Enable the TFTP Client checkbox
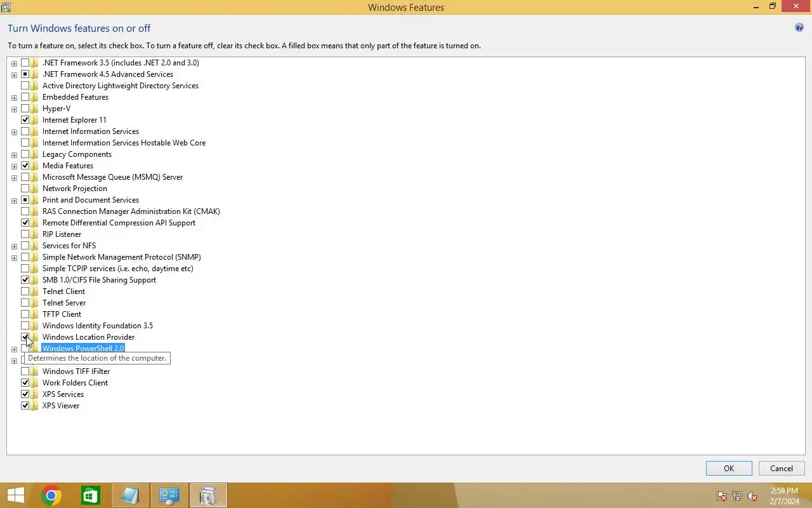The image size is (812, 508). (x=25, y=314)
